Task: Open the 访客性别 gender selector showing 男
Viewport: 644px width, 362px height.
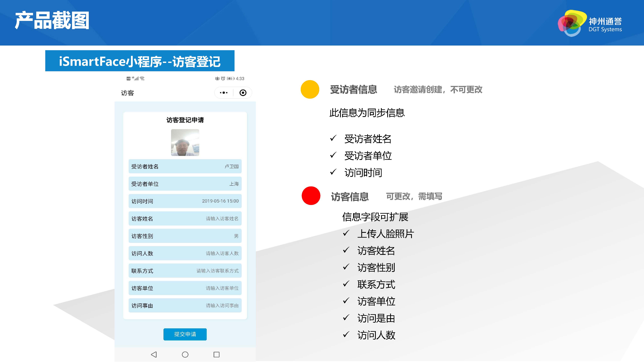Action: tap(185, 236)
